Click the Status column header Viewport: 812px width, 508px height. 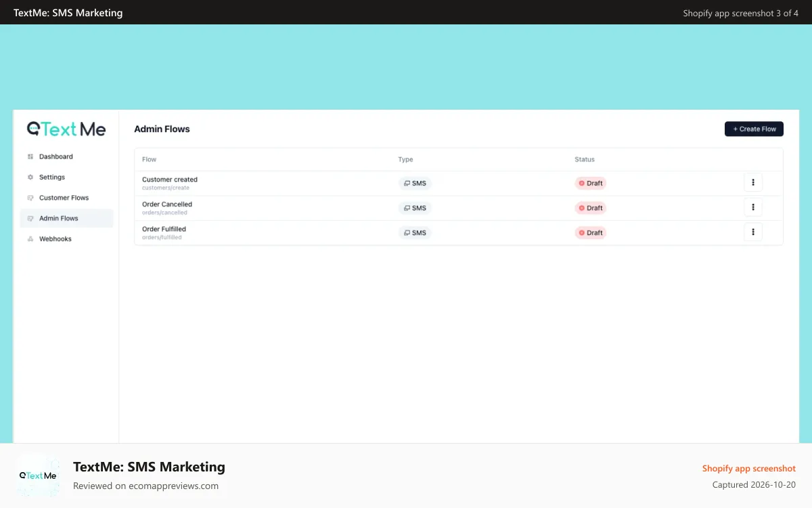(x=585, y=160)
